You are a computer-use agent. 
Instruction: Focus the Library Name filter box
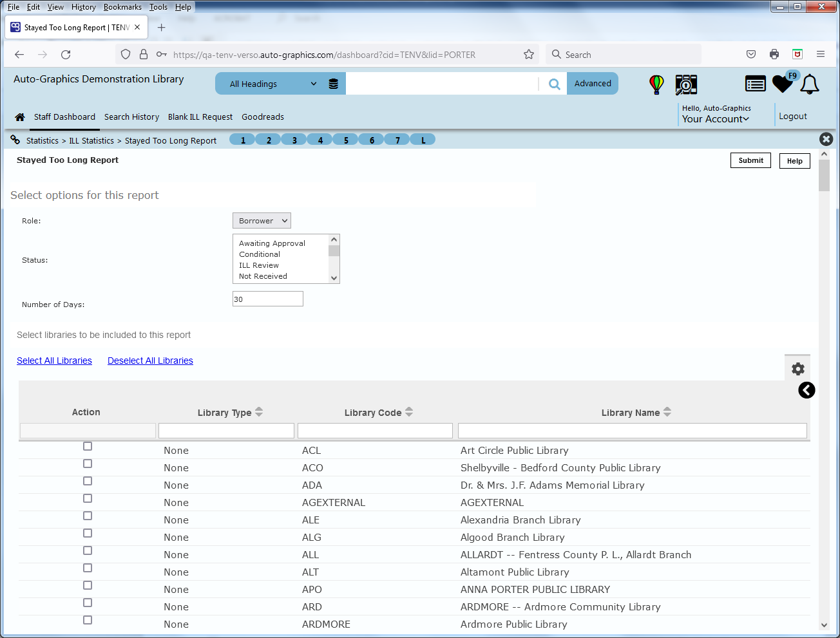click(633, 431)
